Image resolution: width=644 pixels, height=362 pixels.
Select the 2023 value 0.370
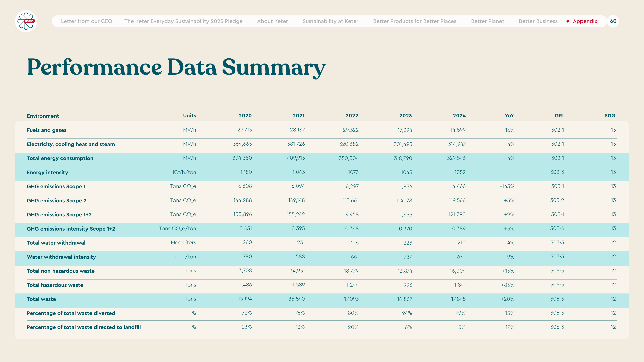coord(405,229)
